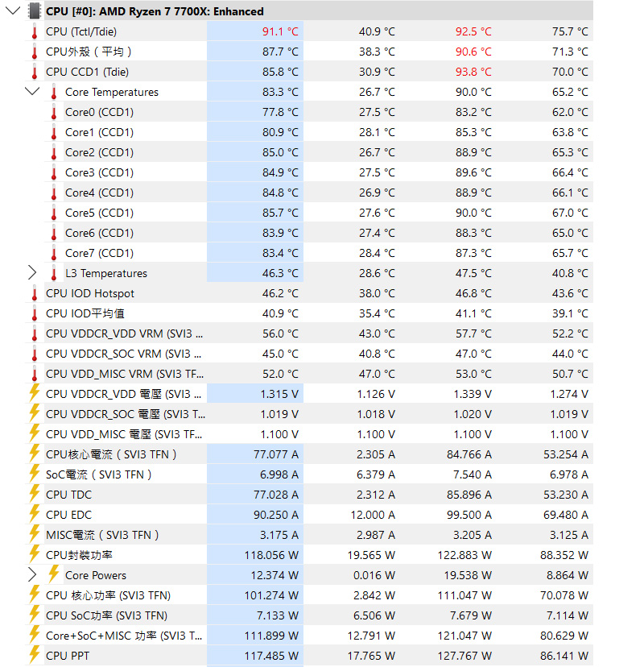Select the CPU CCD1 (Tdie) row label
This screenshot has height=667, width=644.
click(87, 72)
